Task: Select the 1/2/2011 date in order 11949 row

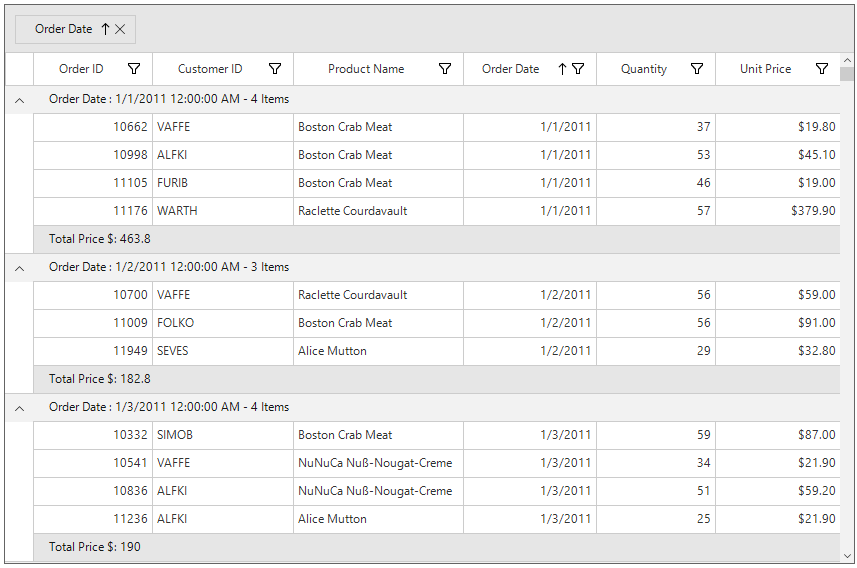Action: 530,351
